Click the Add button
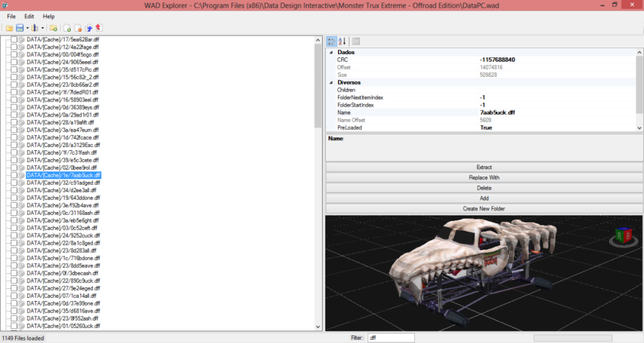The width and height of the screenshot is (644, 343). (x=484, y=198)
